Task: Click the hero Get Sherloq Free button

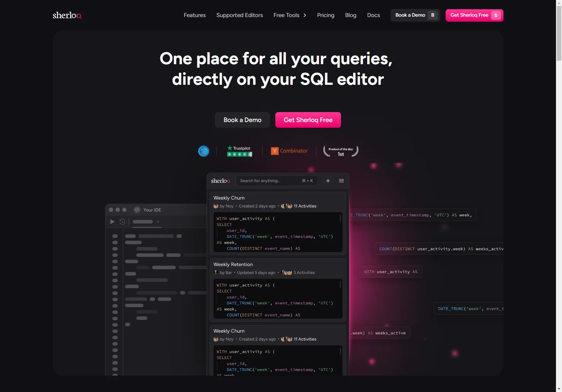Action: (x=308, y=120)
